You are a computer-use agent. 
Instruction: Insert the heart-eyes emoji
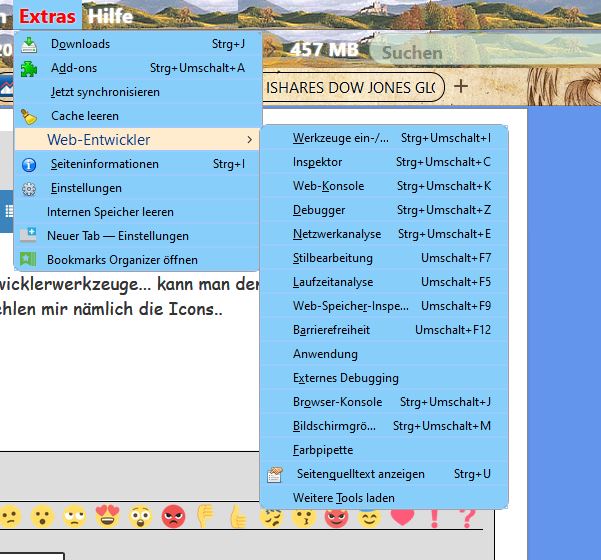[x=107, y=516]
